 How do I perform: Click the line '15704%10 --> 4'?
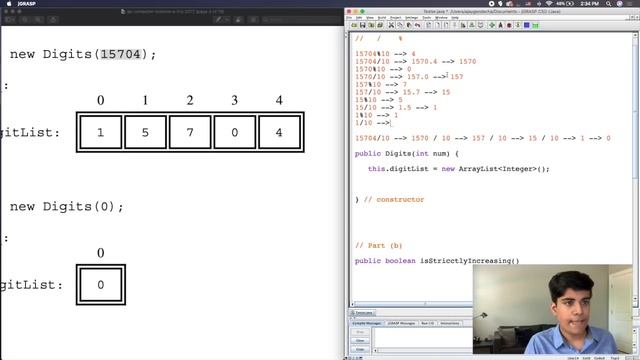tap(385, 54)
